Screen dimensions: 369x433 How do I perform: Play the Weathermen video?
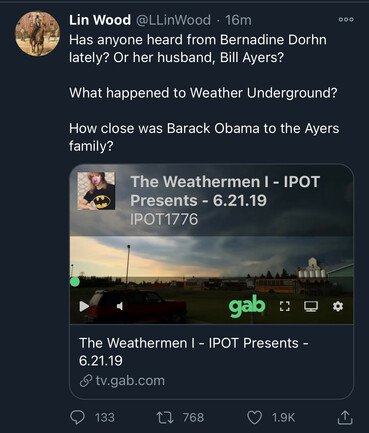click(84, 306)
